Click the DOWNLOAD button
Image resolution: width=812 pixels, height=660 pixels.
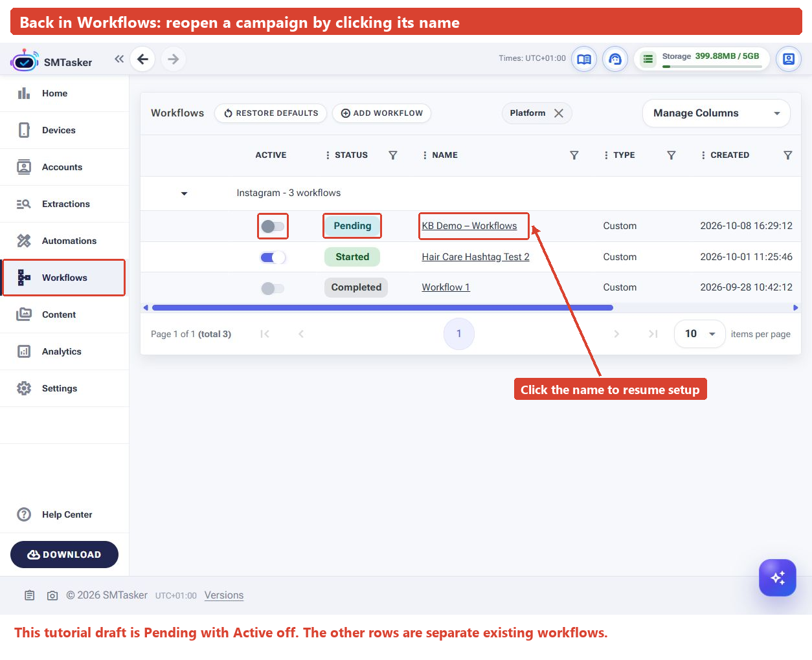(64, 555)
